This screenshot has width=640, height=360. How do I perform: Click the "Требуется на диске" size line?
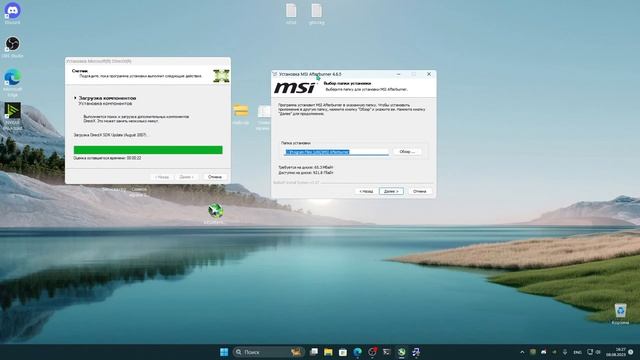point(305,167)
